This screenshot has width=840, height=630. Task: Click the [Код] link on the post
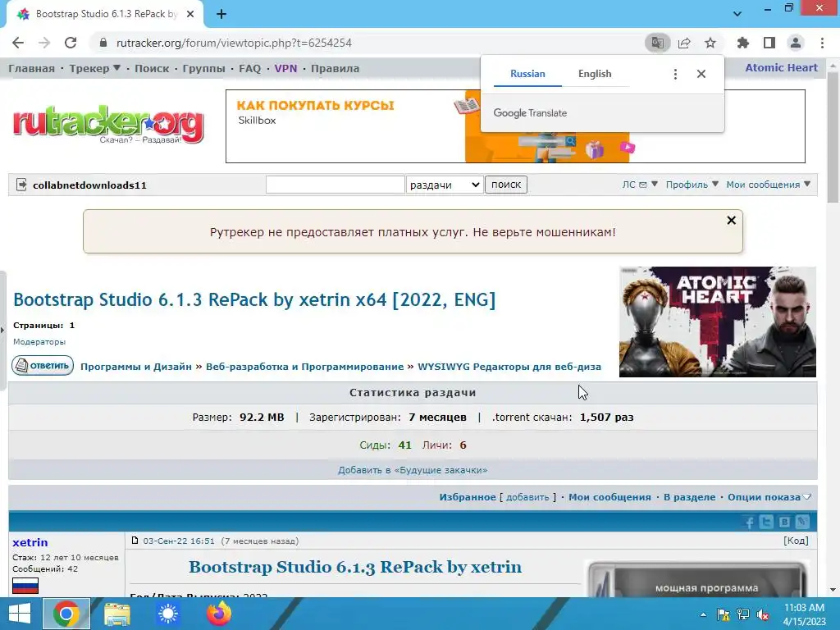point(796,541)
